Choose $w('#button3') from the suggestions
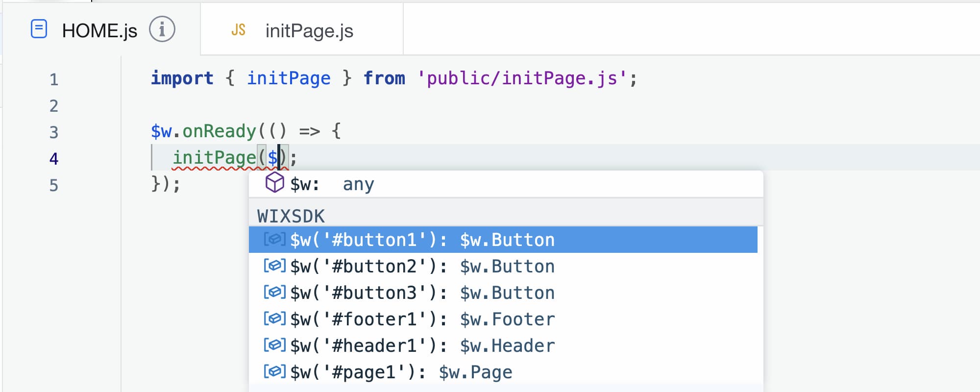 tap(422, 292)
